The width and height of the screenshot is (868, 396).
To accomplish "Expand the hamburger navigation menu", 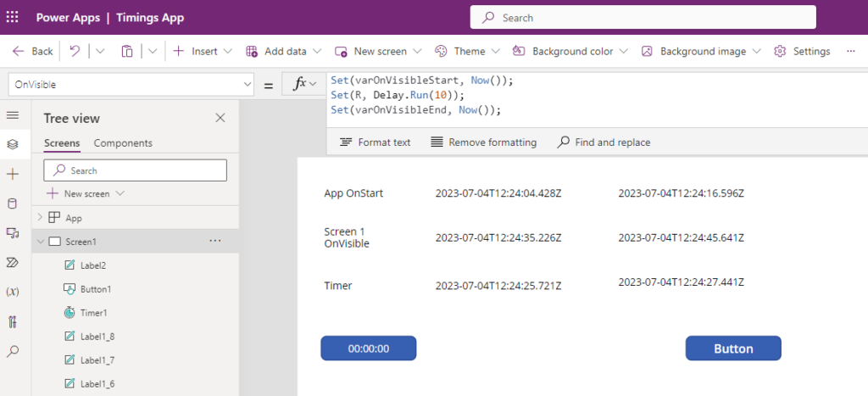I will [x=12, y=115].
